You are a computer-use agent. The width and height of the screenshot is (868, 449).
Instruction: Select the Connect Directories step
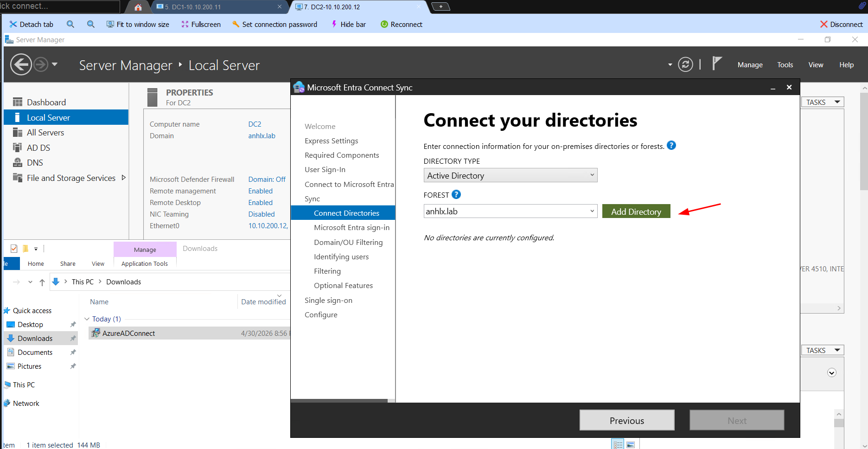[x=343, y=213]
